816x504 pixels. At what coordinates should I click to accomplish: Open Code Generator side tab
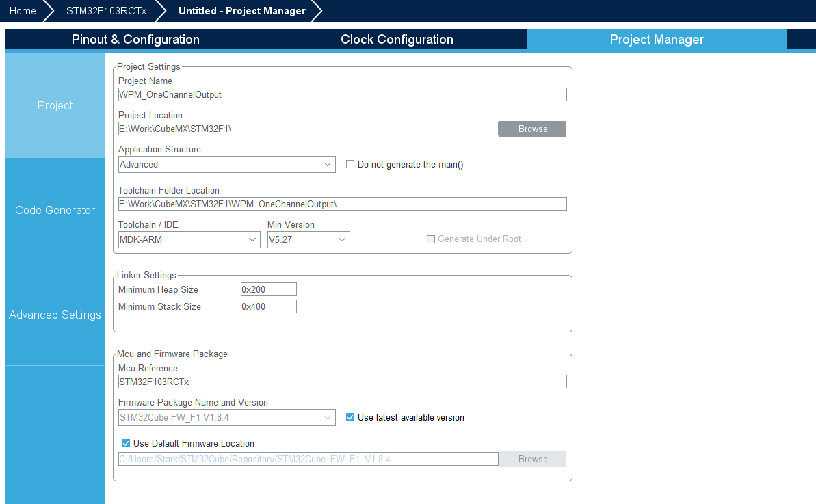click(x=55, y=210)
